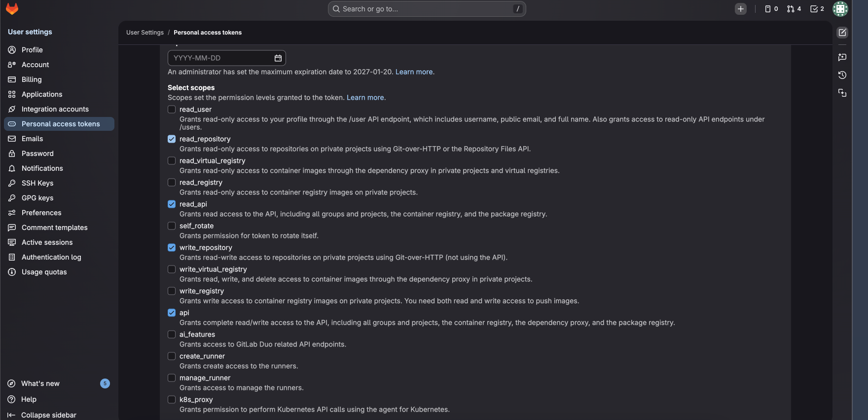Viewport: 868px width, 420px height.
Task: Click the Search or go to bar
Action: 427,9
